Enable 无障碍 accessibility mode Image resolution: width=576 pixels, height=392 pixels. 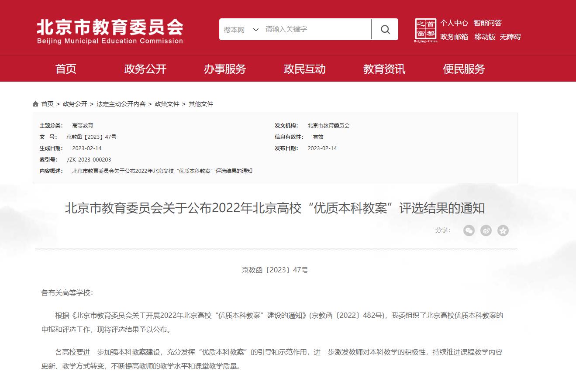[510, 37]
